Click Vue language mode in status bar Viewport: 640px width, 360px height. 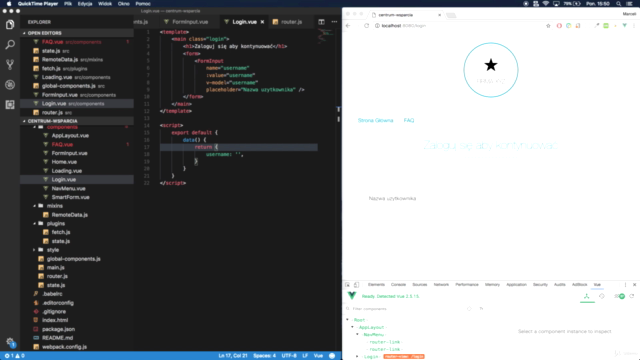click(318, 356)
